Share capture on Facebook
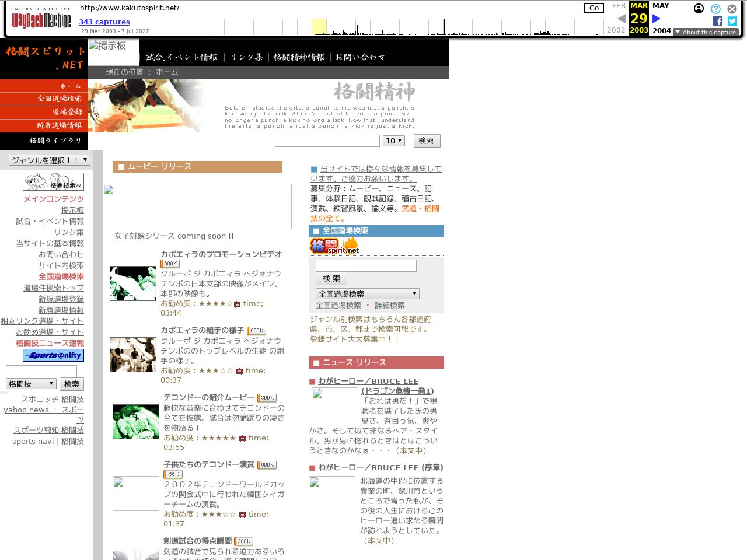The image size is (747, 560). tap(717, 21)
